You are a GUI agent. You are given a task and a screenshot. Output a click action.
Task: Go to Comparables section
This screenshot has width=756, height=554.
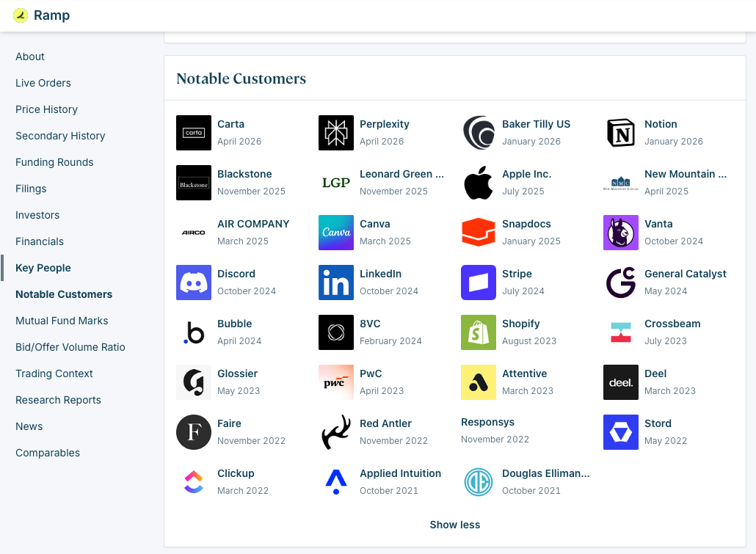click(x=48, y=453)
